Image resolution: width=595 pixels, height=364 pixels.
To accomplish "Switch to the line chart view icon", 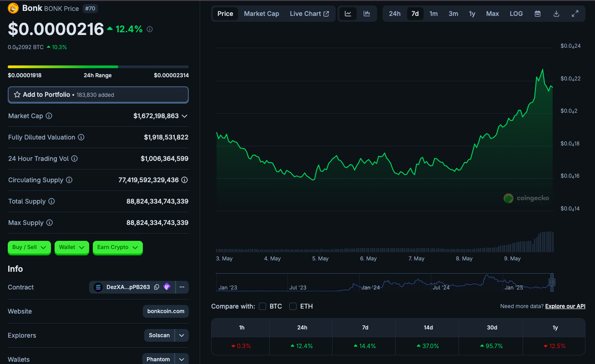I will (348, 14).
